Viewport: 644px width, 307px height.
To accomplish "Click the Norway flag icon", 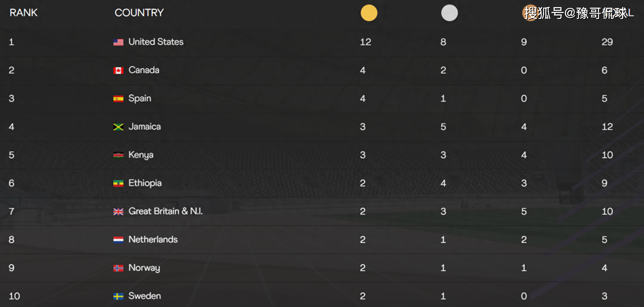I will pos(118,268).
